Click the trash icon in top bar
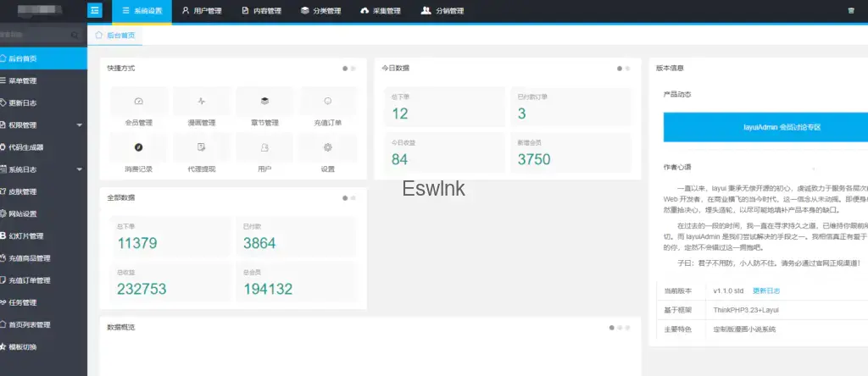This screenshot has width=868, height=376. click(851, 11)
